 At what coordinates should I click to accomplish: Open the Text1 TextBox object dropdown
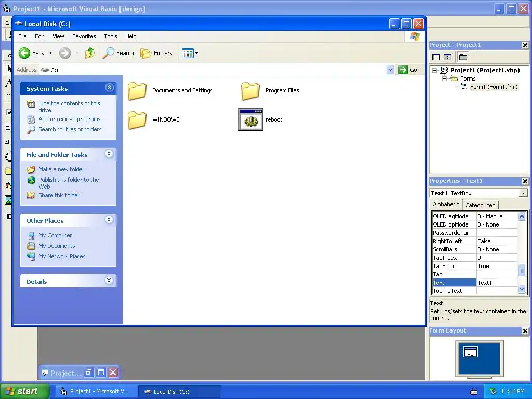click(x=523, y=193)
